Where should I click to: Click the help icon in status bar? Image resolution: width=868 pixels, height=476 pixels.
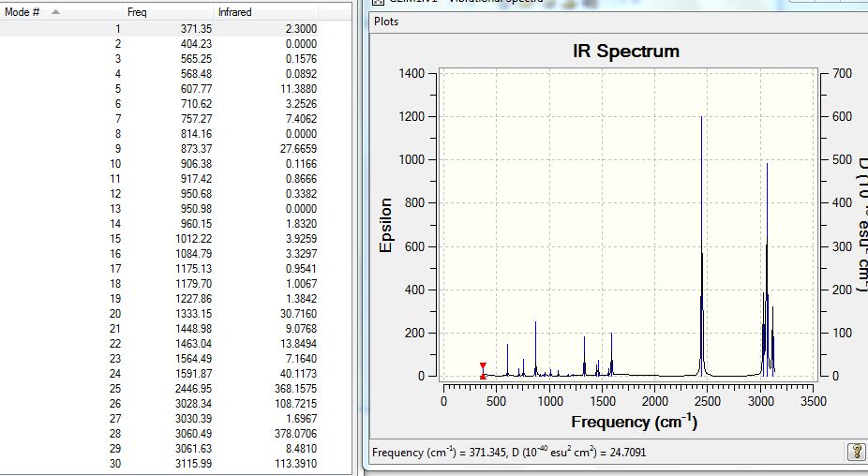tap(857, 452)
